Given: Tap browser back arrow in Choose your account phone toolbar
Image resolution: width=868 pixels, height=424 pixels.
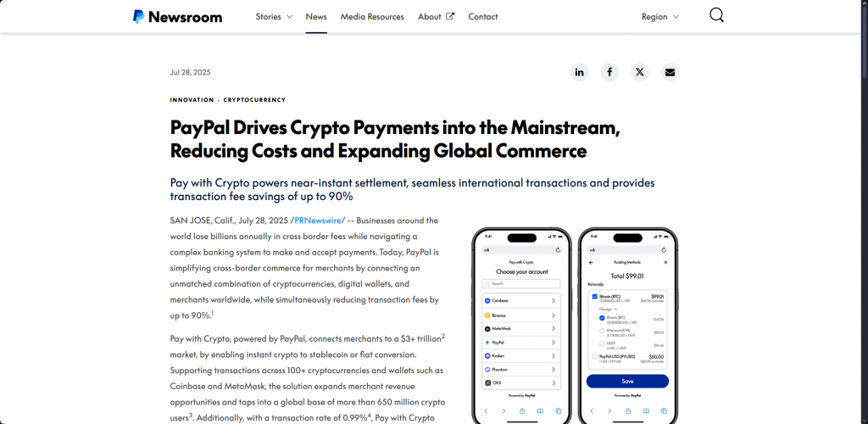Looking at the screenshot, I should (x=486, y=410).
